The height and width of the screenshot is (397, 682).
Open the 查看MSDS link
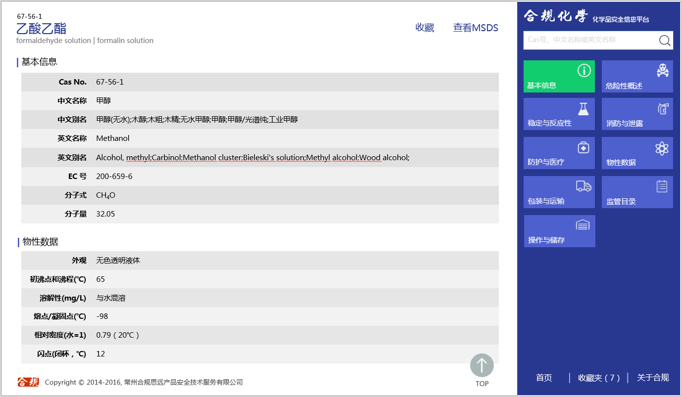pos(475,28)
